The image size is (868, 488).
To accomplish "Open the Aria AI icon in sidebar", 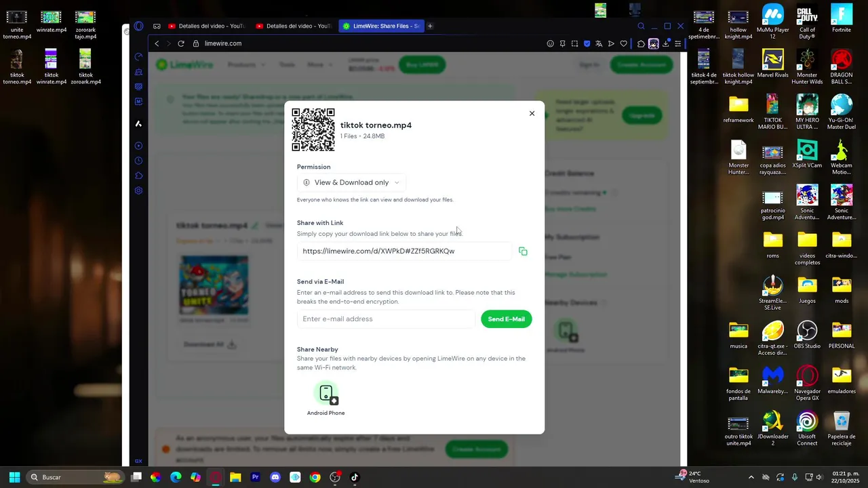I will pos(138,123).
